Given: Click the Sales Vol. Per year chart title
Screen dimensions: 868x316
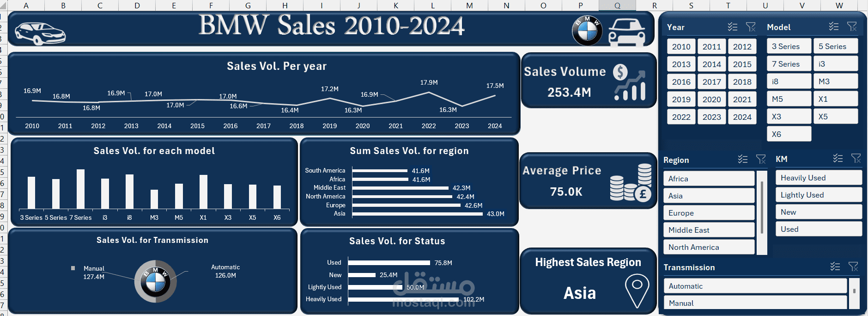Looking at the screenshot, I should click(x=277, y=66).
